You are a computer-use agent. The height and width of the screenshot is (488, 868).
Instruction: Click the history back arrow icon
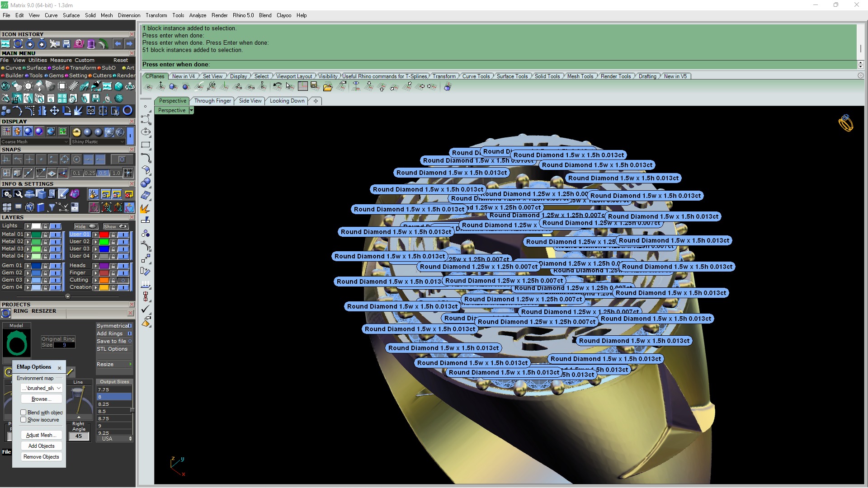coord(118,44)
